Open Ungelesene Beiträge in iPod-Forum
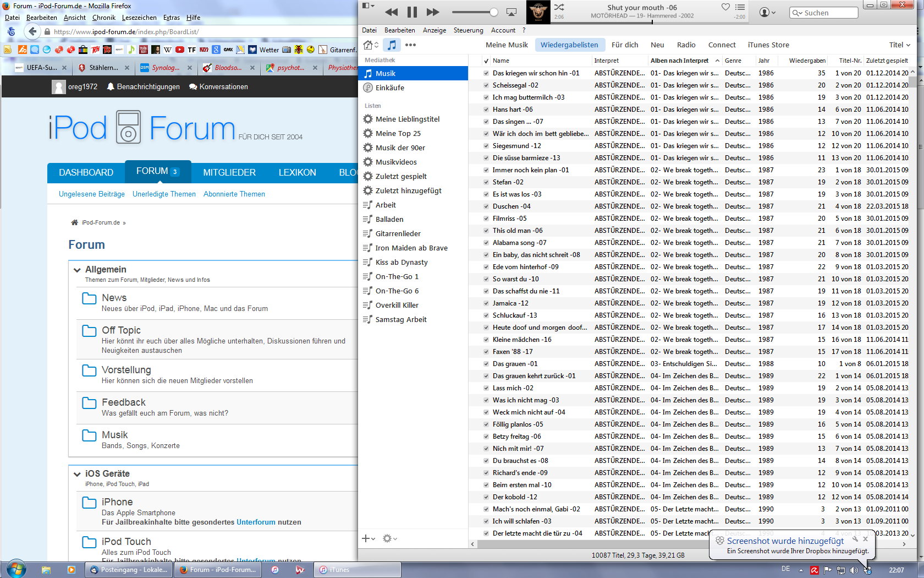The width and height of the screenshot is (924, 578). 92,194
